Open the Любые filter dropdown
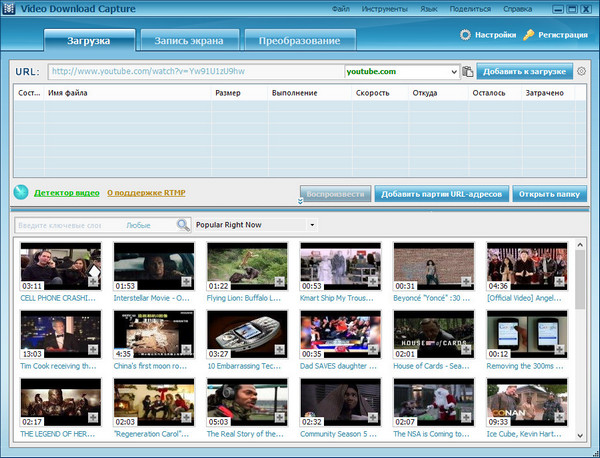Image resolution: width=600 pixels, height=458 pixels. (138, 226)
